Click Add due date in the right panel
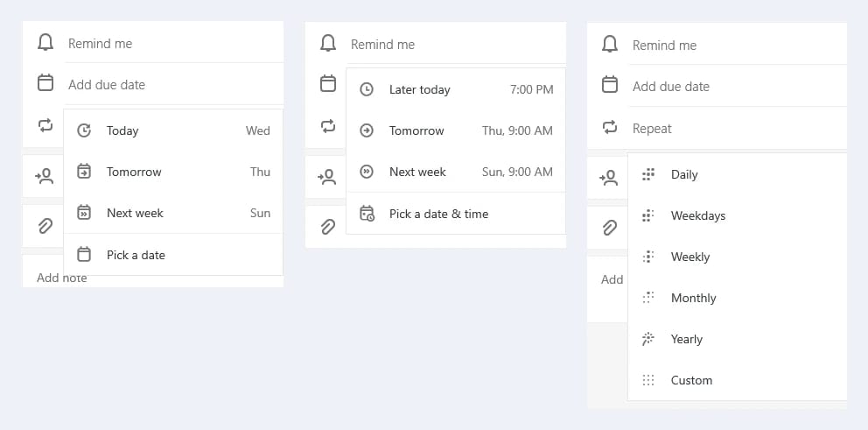868x430 pixels. pos(671,87)
